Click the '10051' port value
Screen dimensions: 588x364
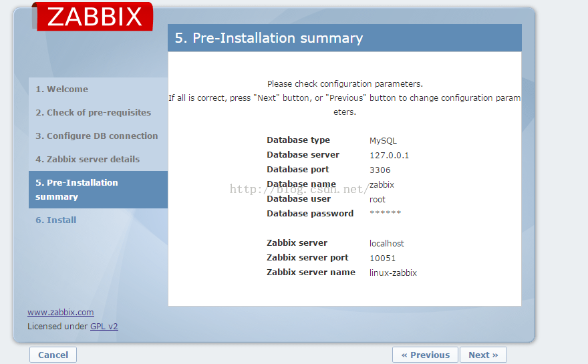click(382, 258)
